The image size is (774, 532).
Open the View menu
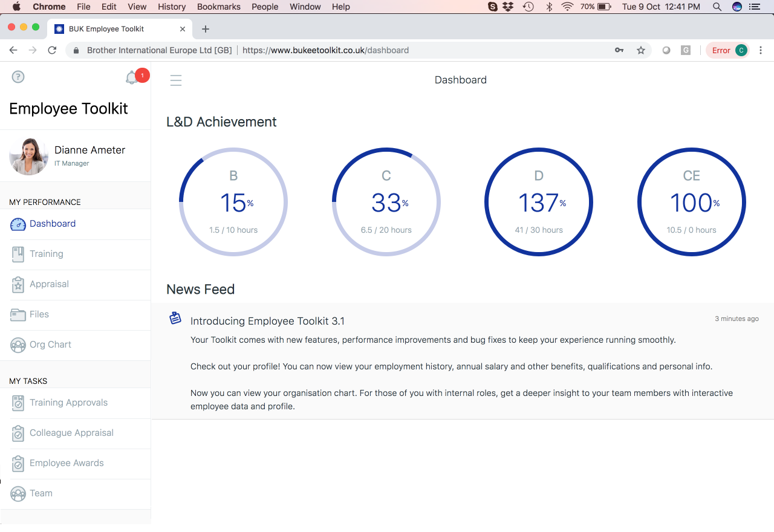[x=137, y=7]
